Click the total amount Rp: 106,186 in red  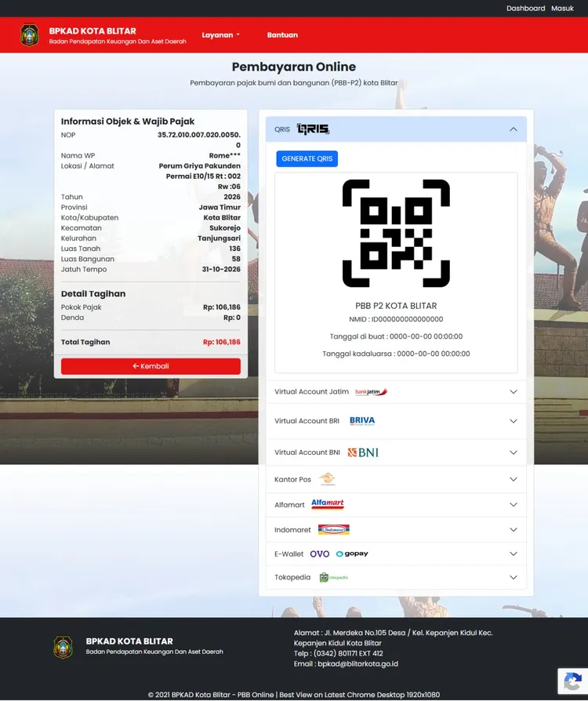[x=221, y=342]
